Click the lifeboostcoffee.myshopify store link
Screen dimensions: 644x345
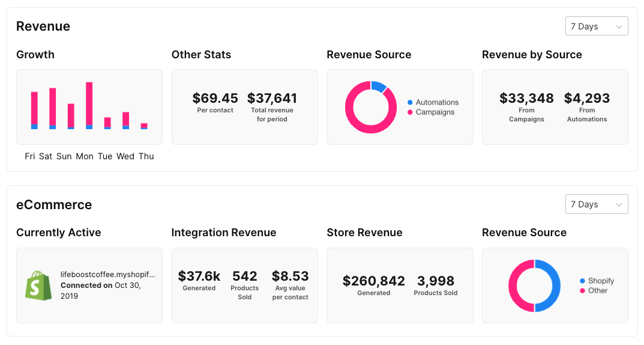[x=107, y=275]
